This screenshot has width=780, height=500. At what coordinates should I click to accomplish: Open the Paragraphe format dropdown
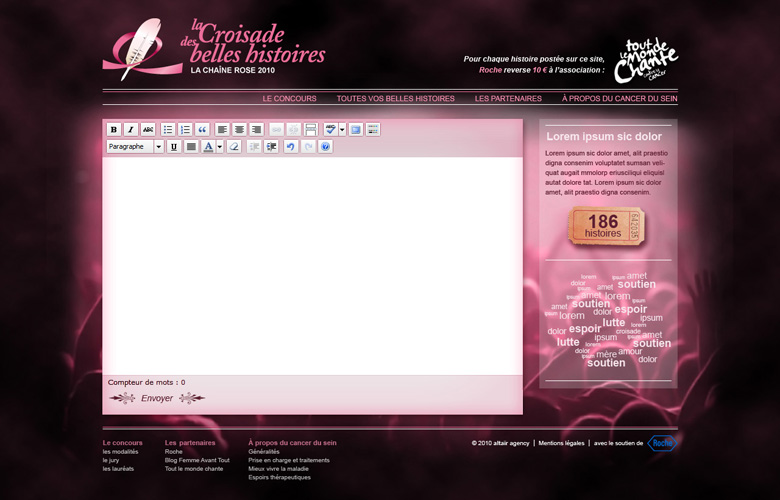tap(135, 146)
